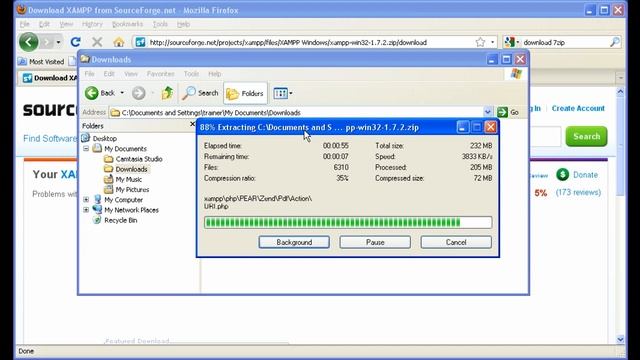Screen dimensions: 640x360
Task: Go up one folder level in Explorer
Action: pyautogui.click(x=167, y=93)
